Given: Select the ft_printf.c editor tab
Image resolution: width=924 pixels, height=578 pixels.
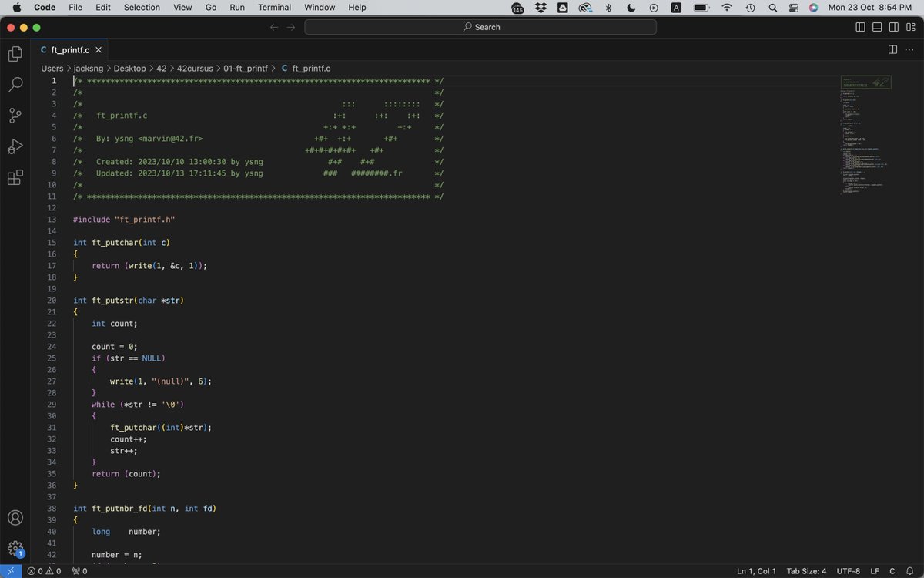Looking at the screenshot, I should tap(70, 49).
